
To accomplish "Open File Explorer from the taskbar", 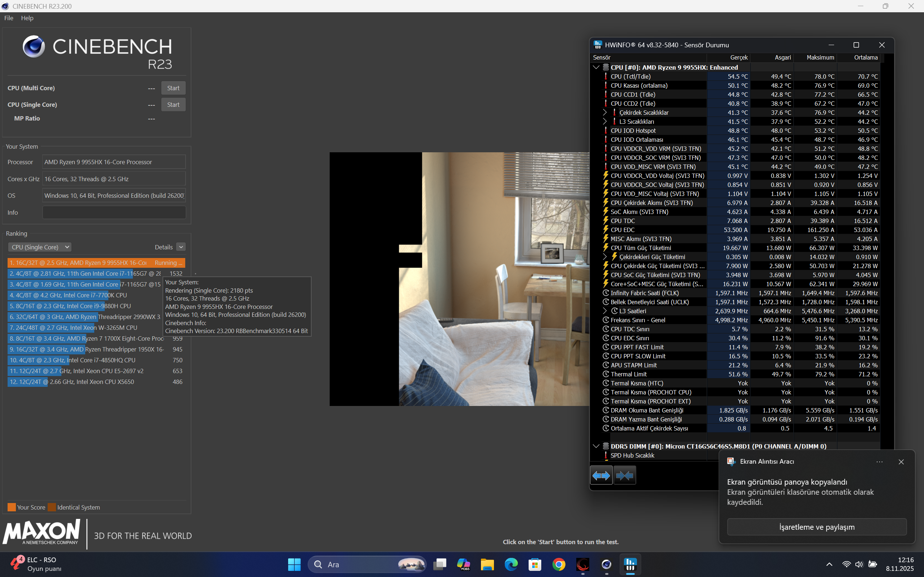I will [487, 564].
